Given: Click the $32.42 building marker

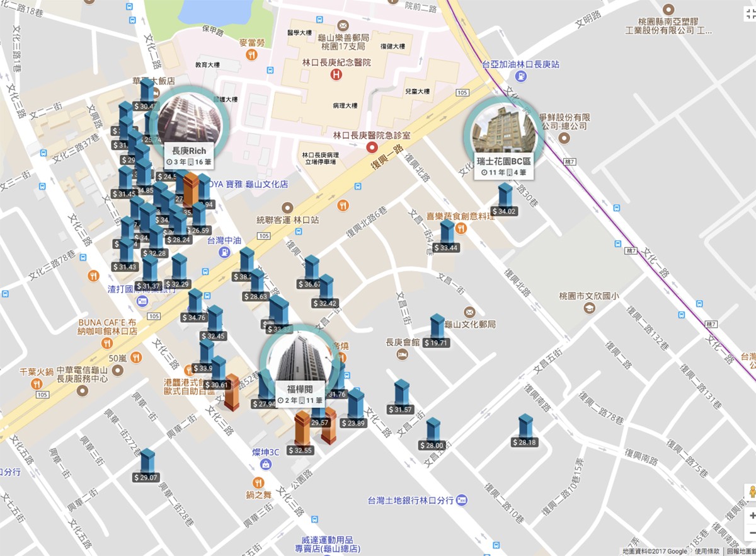Looking at the screenshot, I should (x=326, y=292).
